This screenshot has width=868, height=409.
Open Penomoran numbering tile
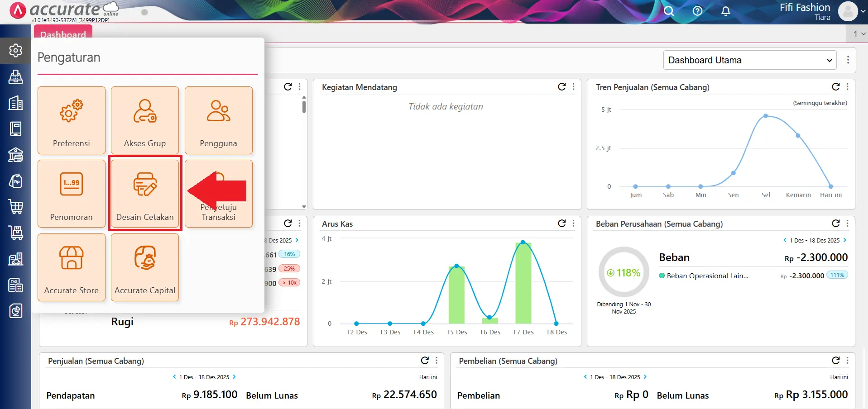[x=72, y=194]
